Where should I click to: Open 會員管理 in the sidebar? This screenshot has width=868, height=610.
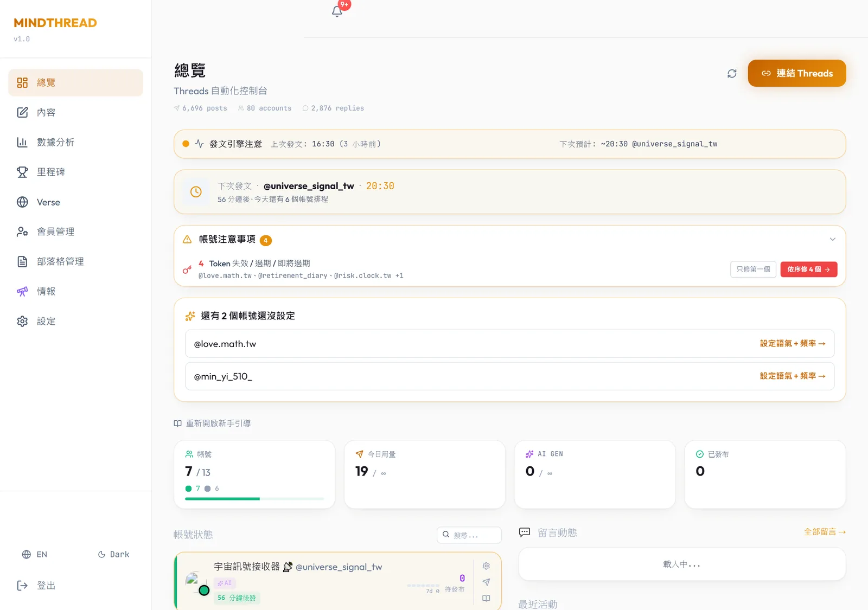click(x=76, y=232)
